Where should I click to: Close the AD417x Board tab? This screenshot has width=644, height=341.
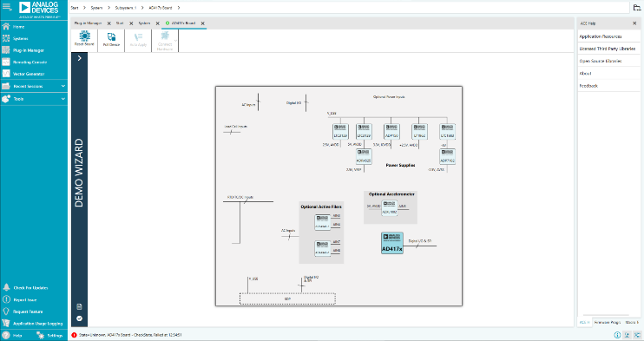(202, 23)
